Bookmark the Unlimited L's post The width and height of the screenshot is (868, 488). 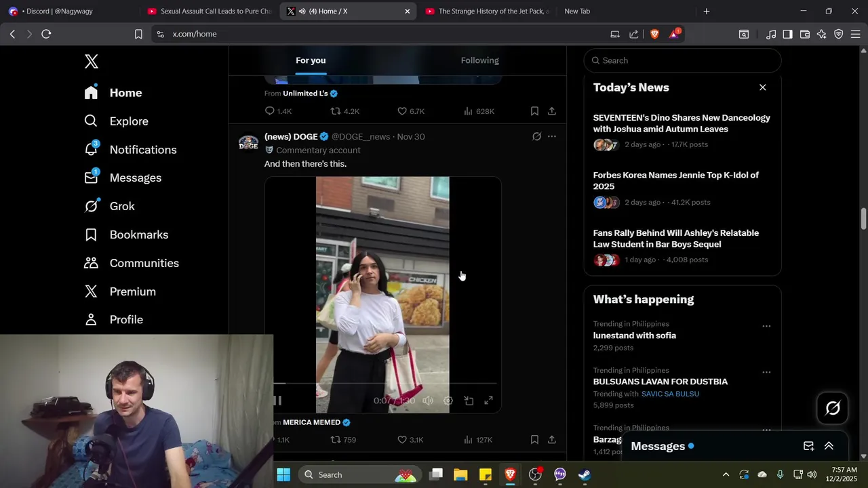click(534, 111)
